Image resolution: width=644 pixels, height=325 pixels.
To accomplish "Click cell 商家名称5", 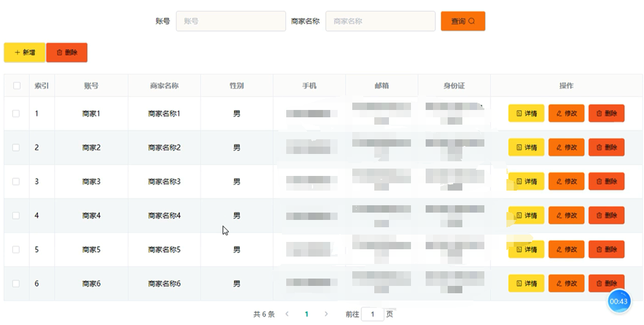I will click(x=165, y=249).
